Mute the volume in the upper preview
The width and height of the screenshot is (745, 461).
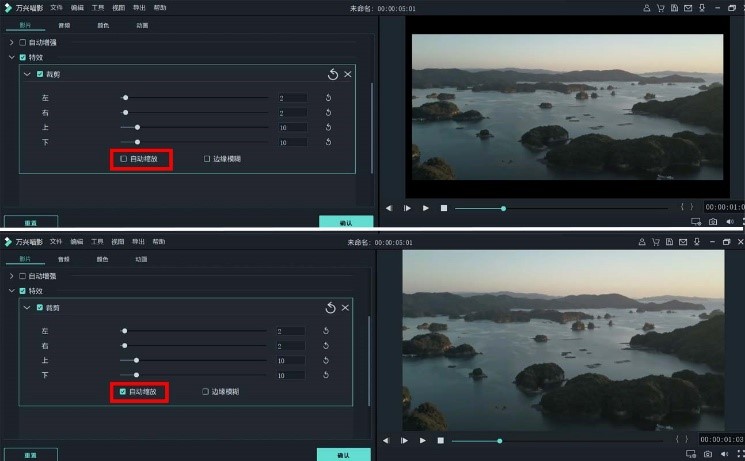[x=730, y=221]
